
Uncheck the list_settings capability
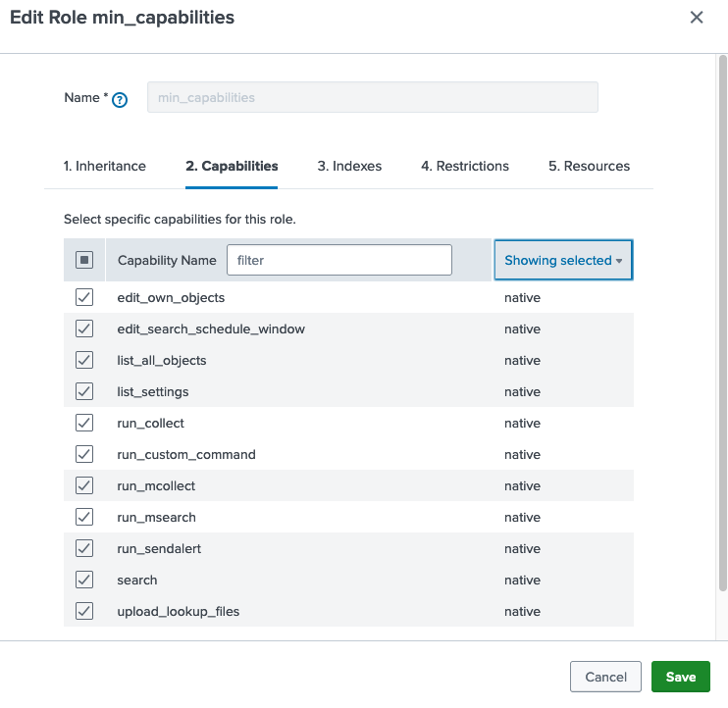coord(84,392)
